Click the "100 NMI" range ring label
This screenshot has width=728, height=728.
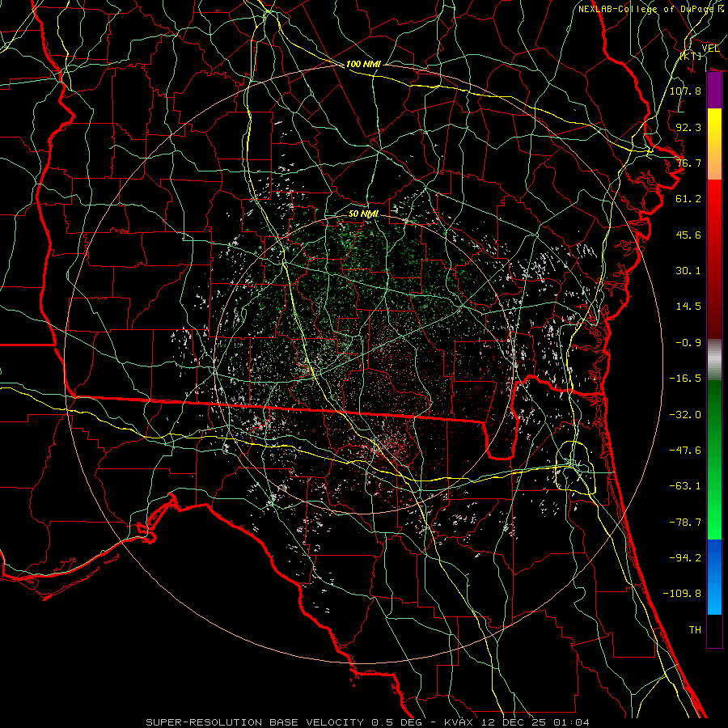tap(363, 64)
